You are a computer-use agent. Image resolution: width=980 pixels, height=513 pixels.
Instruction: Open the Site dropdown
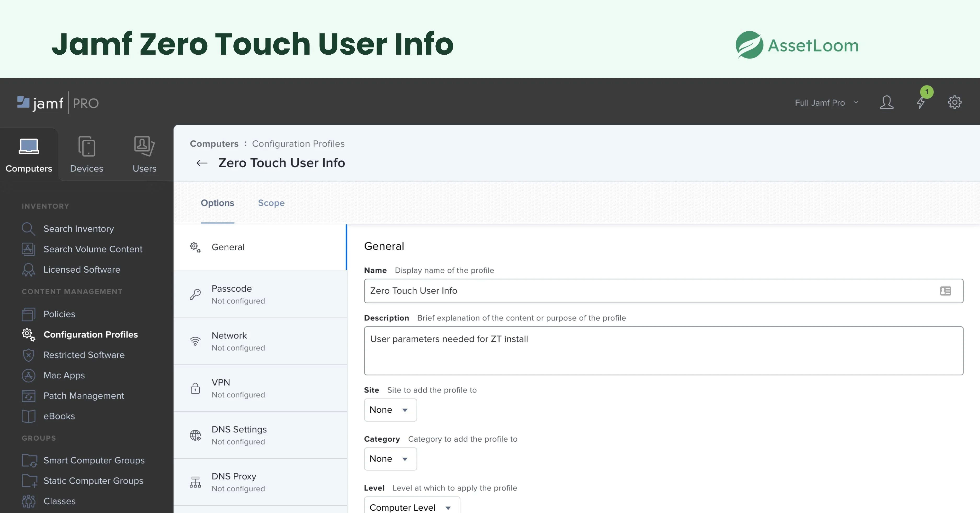pyautogui.click(x=390, y=410)
